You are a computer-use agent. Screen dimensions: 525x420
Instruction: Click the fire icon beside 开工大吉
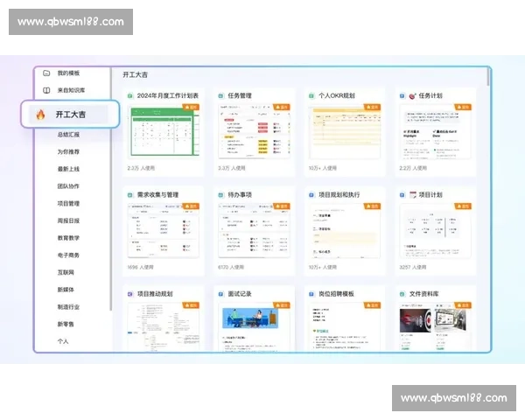tap(40, 115)
